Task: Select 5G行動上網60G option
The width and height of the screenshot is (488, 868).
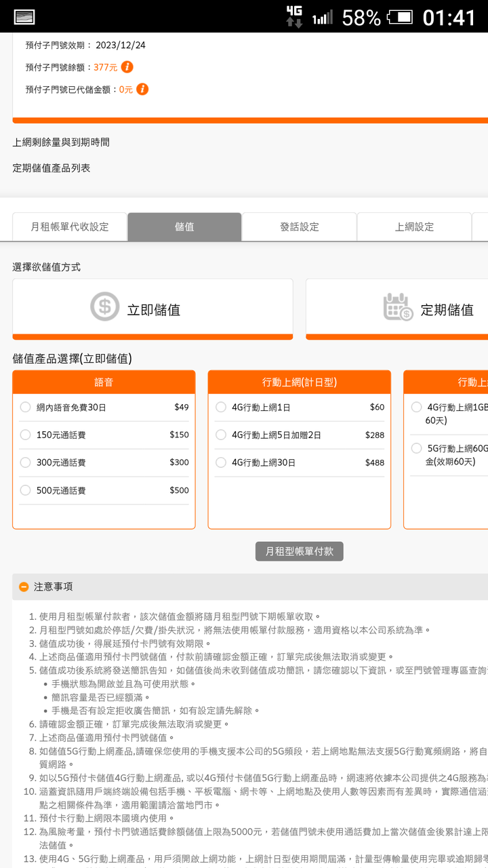Action: coord(449,455)
